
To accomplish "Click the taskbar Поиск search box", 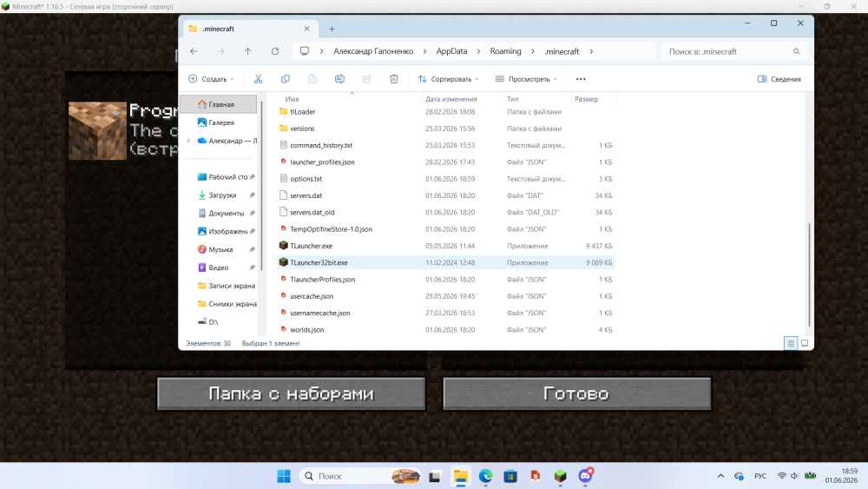I will click(x=360, y=476).
